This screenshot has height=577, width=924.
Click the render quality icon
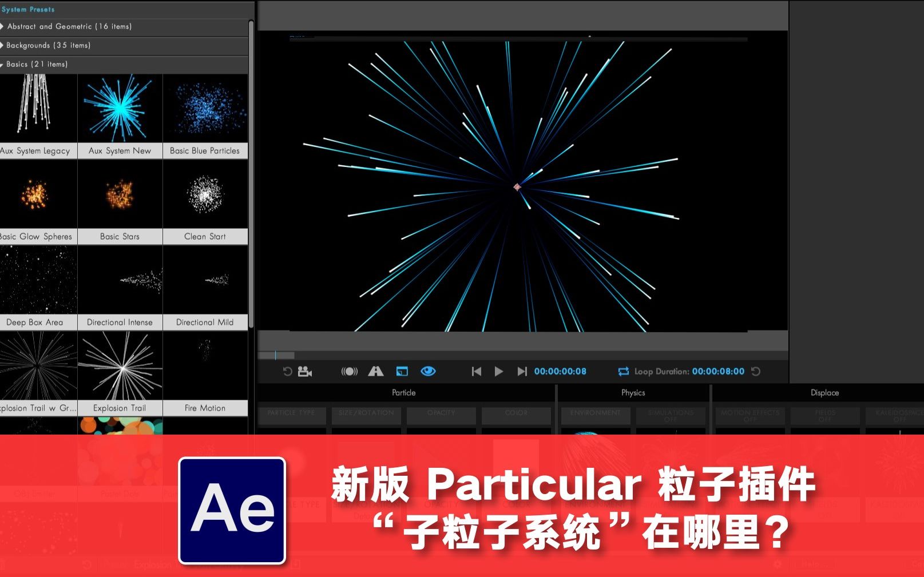[x=375, y=371]
